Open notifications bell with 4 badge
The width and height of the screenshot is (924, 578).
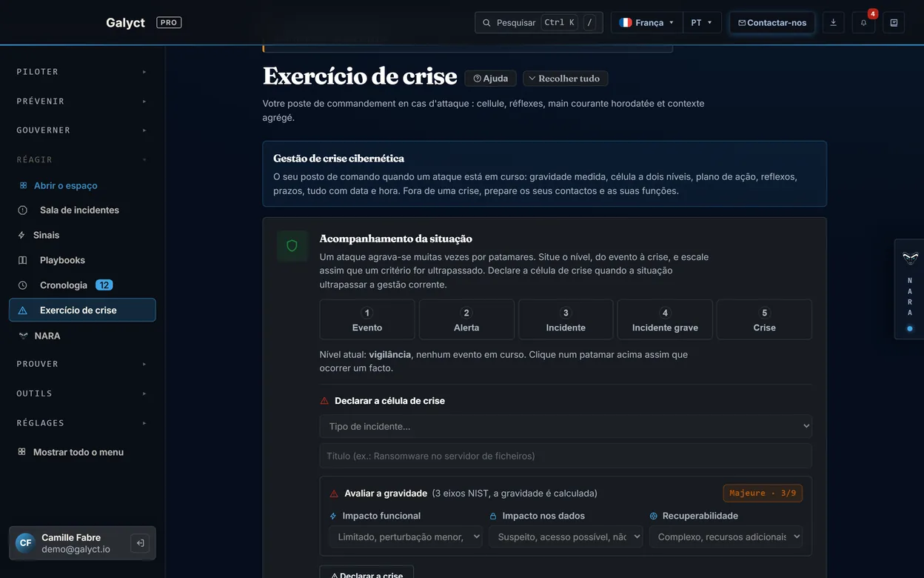[863, 22]
